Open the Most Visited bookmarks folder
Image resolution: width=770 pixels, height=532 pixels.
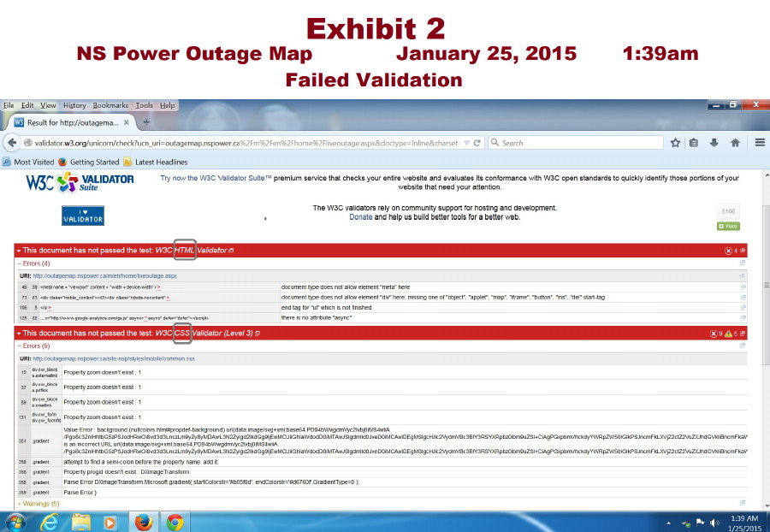coord(28,162)
